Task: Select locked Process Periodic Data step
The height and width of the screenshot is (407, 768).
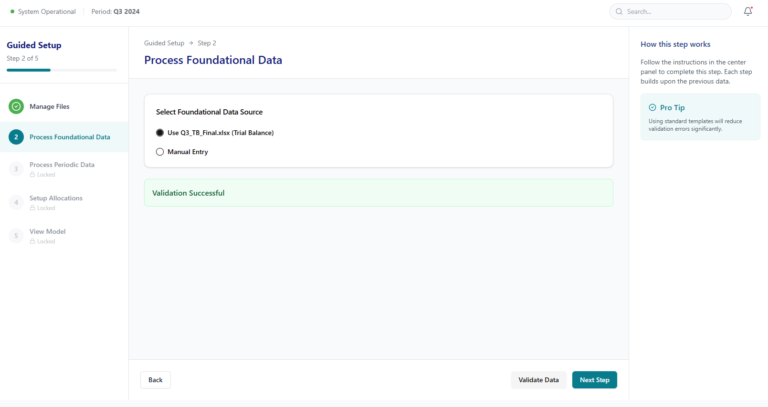Action: [62, 165]
